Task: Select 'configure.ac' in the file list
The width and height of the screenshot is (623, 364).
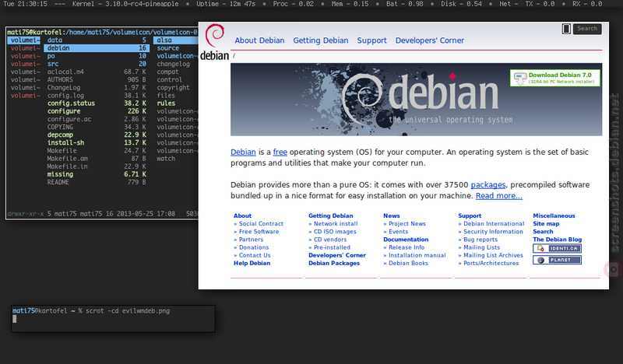Action: coord(97,119)
